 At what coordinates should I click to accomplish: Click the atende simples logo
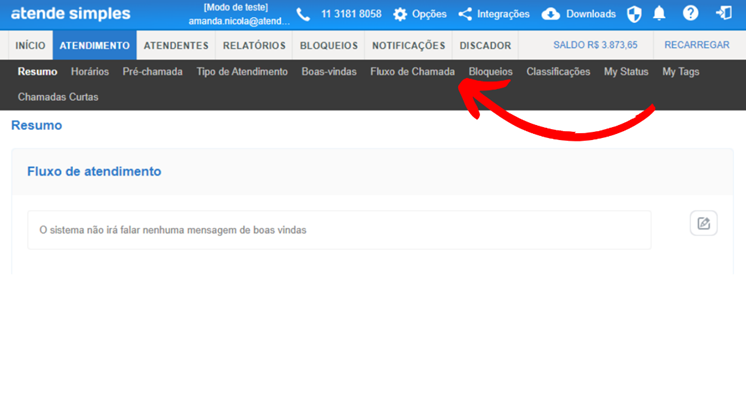[70, 14]
